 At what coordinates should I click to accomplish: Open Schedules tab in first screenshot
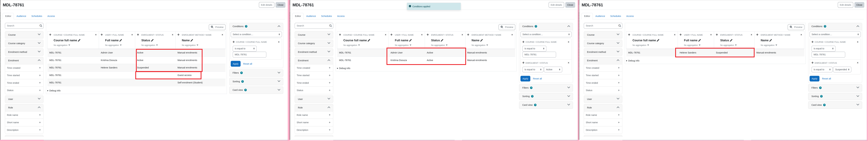[37, 16]
